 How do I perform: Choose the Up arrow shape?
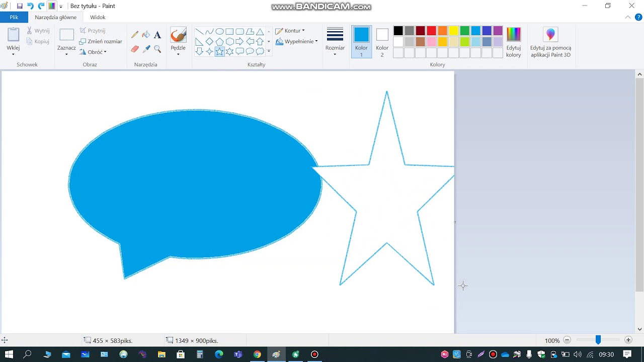click(260, 41)
